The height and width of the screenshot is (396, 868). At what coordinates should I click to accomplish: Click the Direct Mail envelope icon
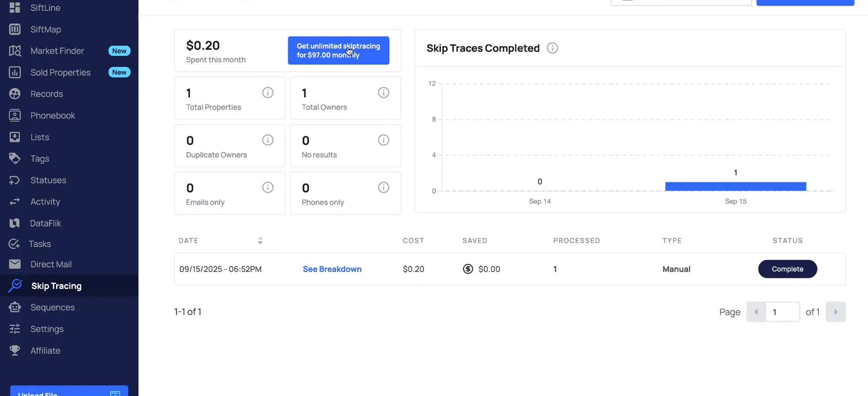[15, 264]
